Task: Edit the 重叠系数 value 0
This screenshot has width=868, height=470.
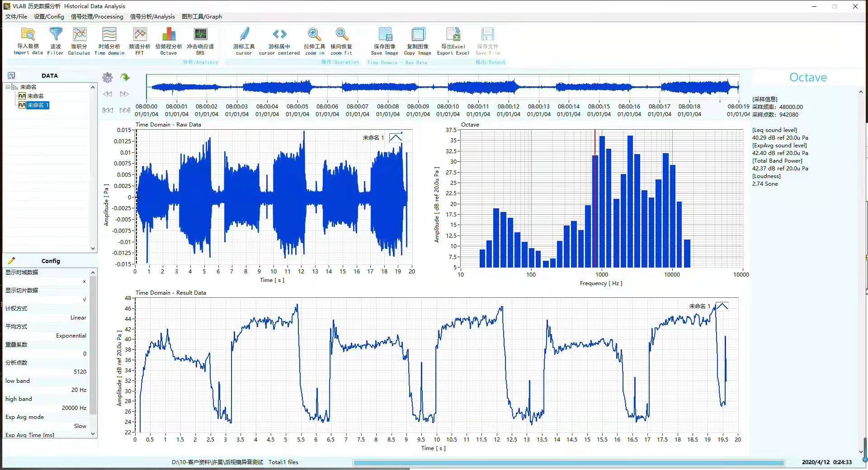Action: pyautogui.click(x=85, y=354)
